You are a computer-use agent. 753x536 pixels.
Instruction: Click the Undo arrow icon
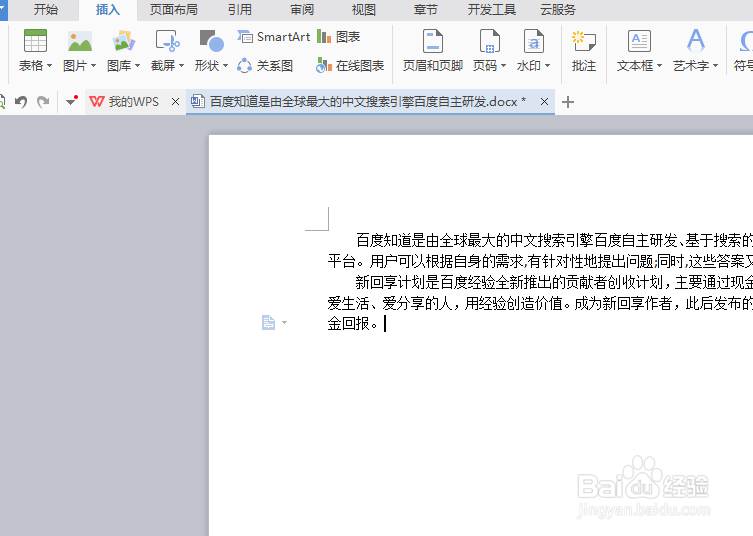(x=21, y=102)
